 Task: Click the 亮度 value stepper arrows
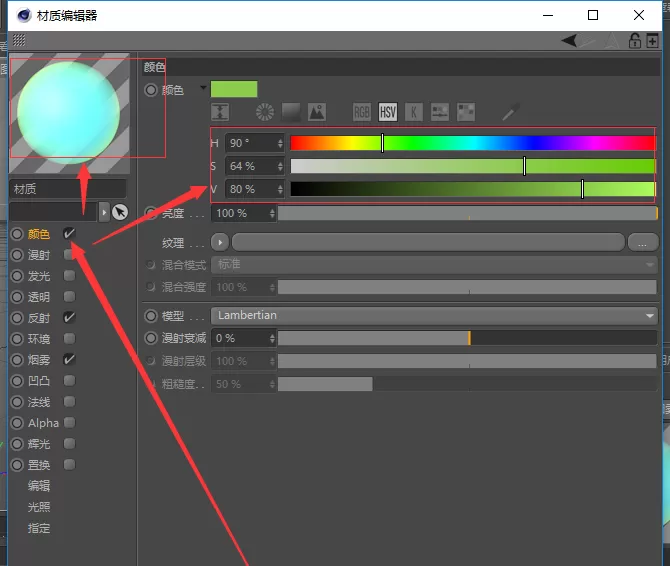272,213
